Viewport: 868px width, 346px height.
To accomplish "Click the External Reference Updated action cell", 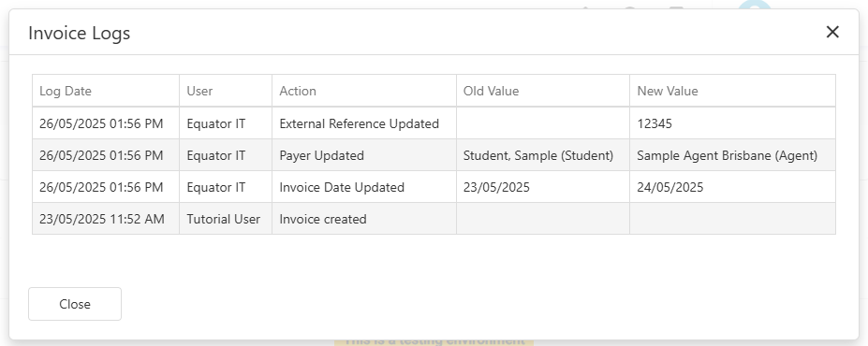I will tap(364, 123).
